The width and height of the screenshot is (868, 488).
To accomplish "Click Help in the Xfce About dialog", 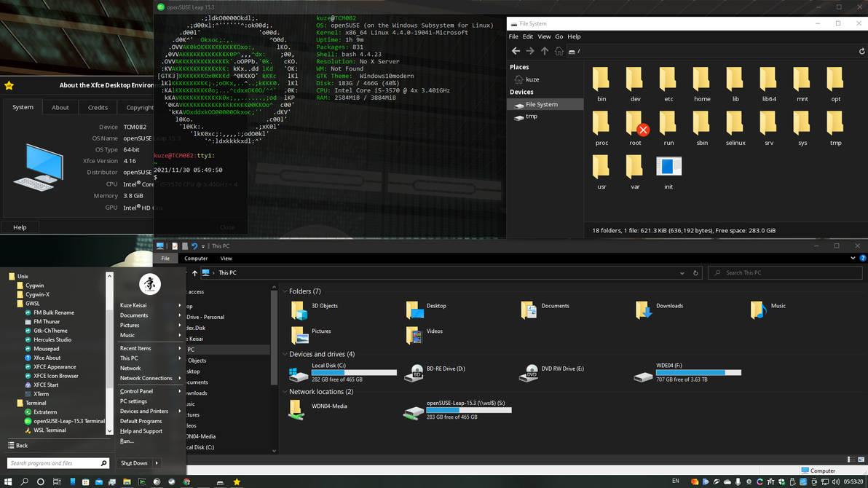I will [x=20, y=227].
